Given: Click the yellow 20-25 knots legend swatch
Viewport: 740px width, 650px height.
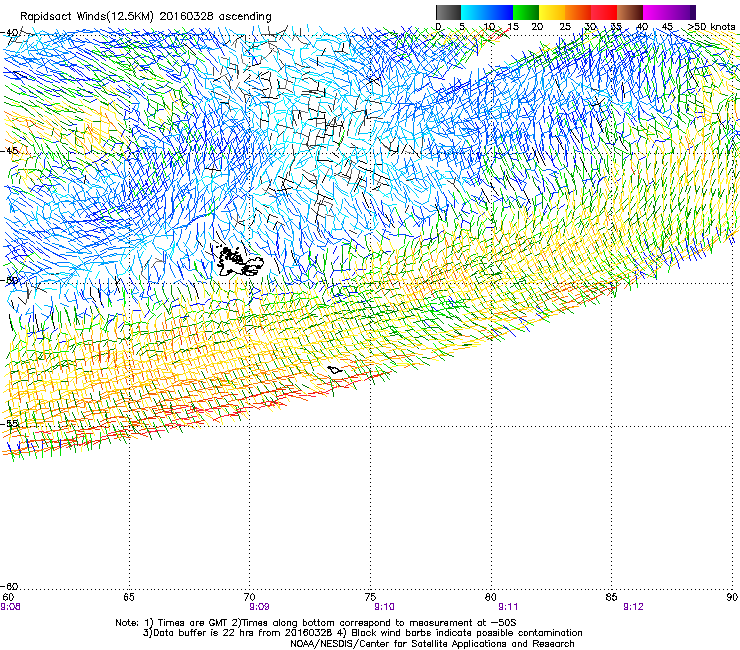Looking at the screenshot, I should point(552,12).
